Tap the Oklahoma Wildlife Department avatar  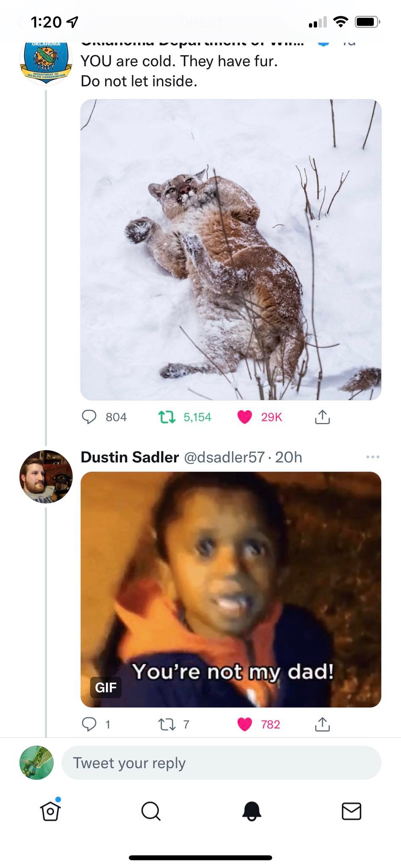tap(46, 61)
